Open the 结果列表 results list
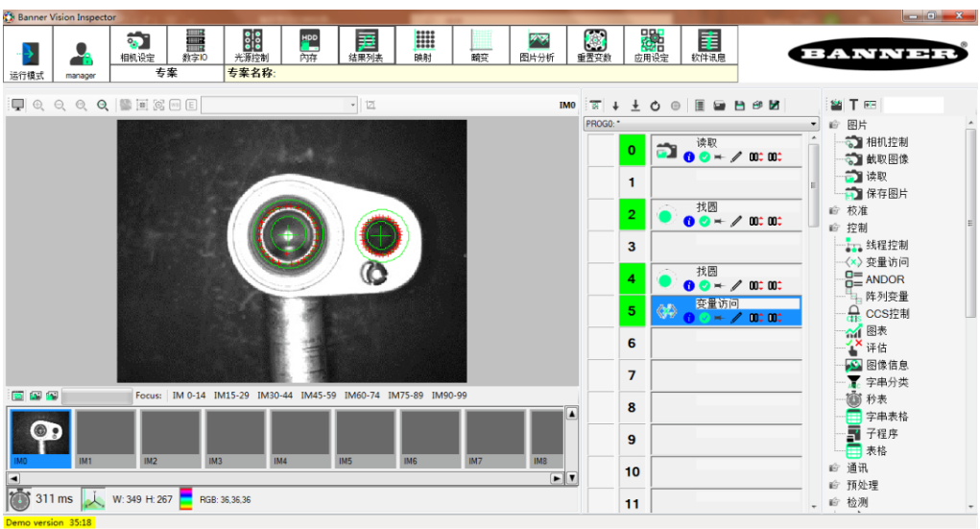Viewport: 980px width, 529px height. point(367,46)
